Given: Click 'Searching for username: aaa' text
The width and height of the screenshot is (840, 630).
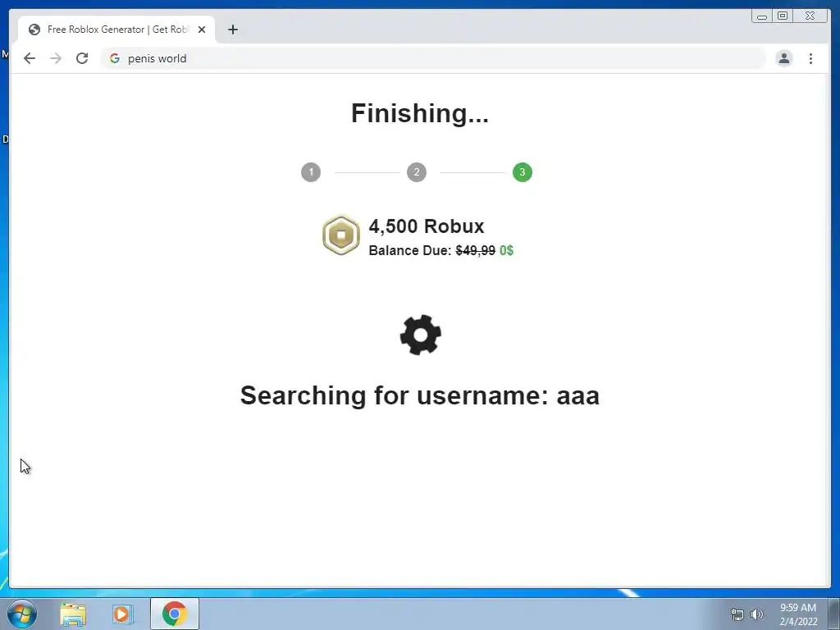Looking at the screenshot, I should tap(420, 396).
